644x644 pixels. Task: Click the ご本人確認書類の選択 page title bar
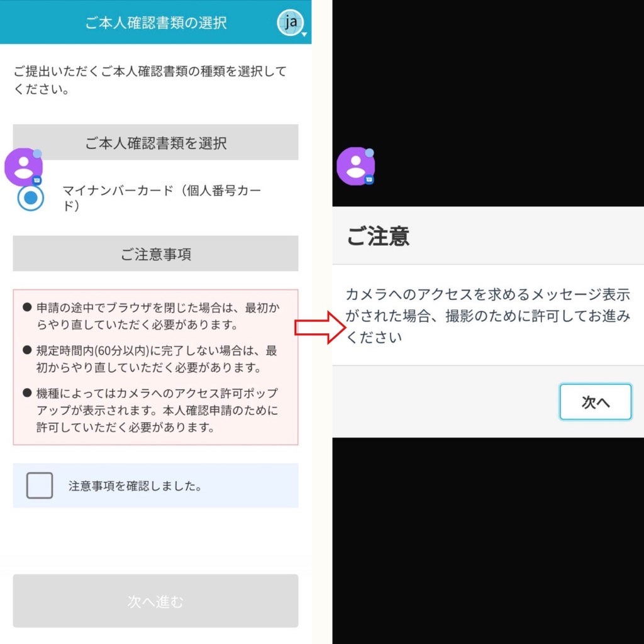tap(156, 22)
